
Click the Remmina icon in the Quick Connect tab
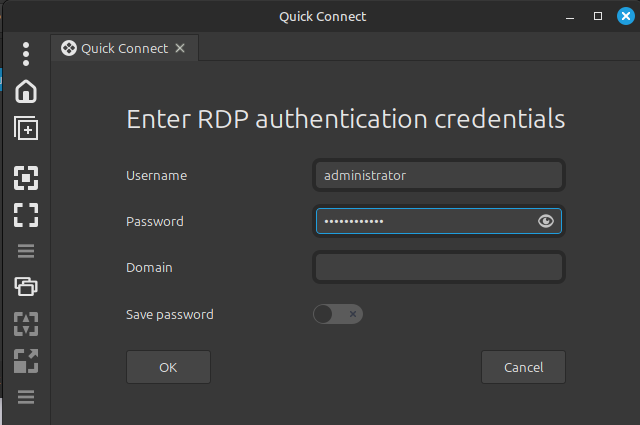[x=69, y=48]
